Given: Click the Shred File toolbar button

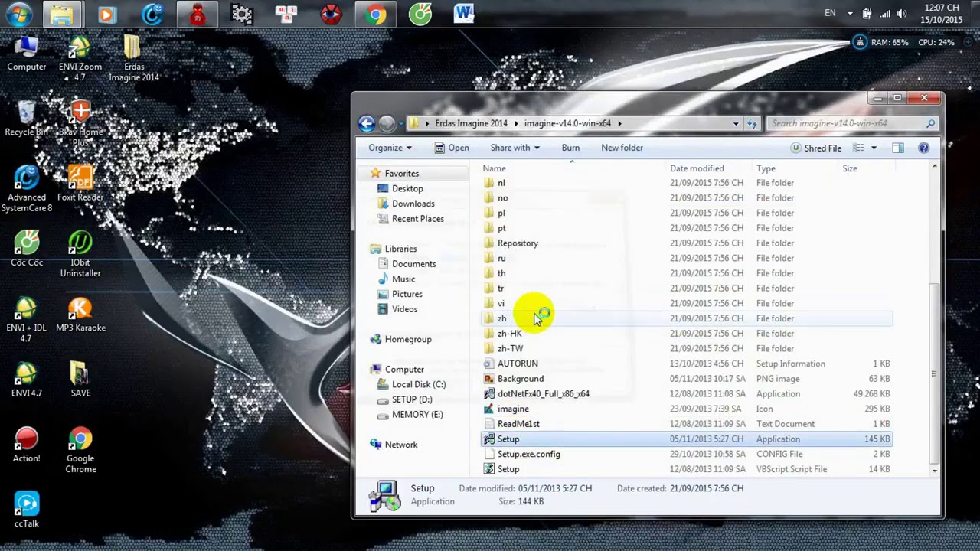Looking at the screenshot, I should (x=816, y=148).
